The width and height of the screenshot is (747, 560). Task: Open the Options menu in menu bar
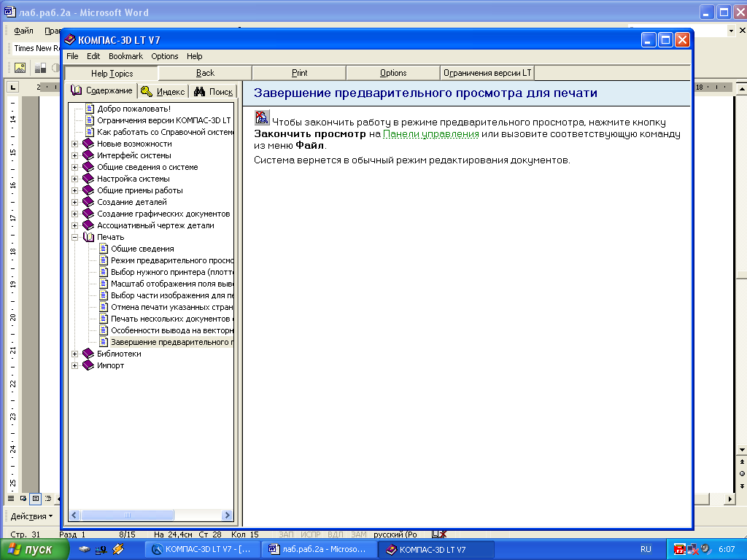coord(165,56)
